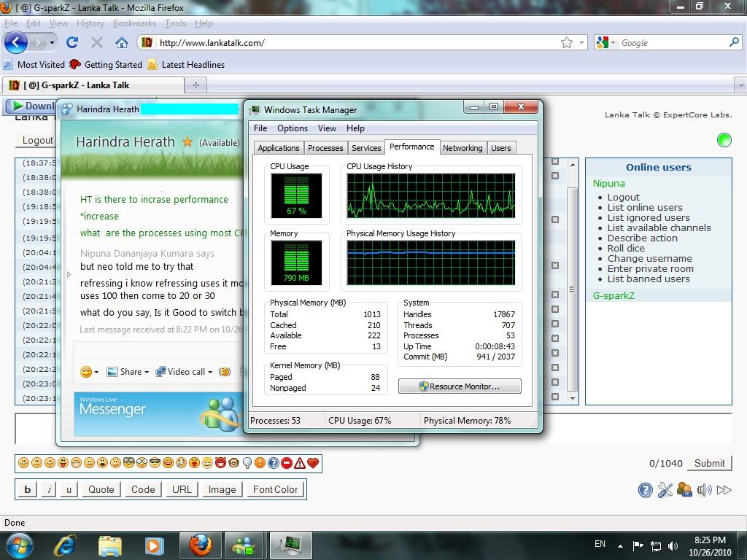Click the Roll dice link
This screenshot has height=560, width=747.
pos(626,248)
